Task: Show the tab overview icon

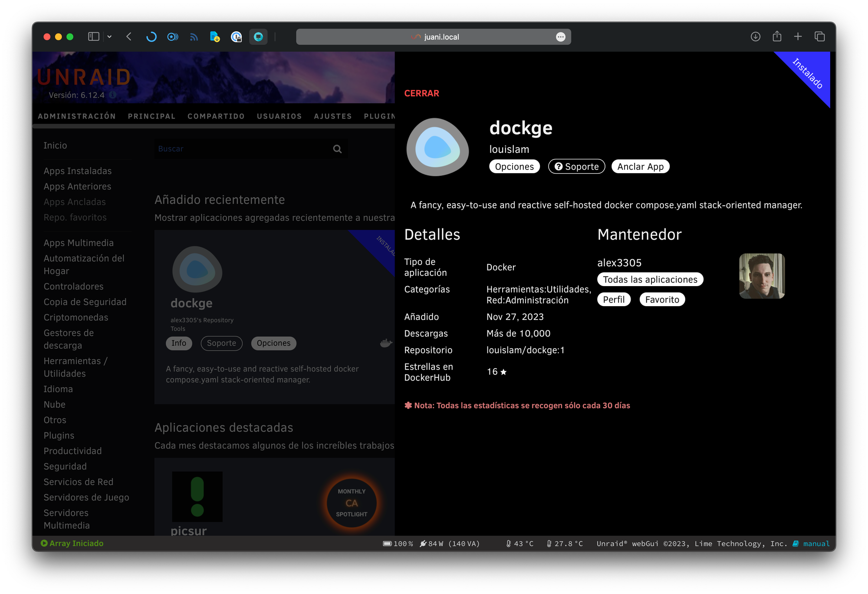Action: coord(819,36)
